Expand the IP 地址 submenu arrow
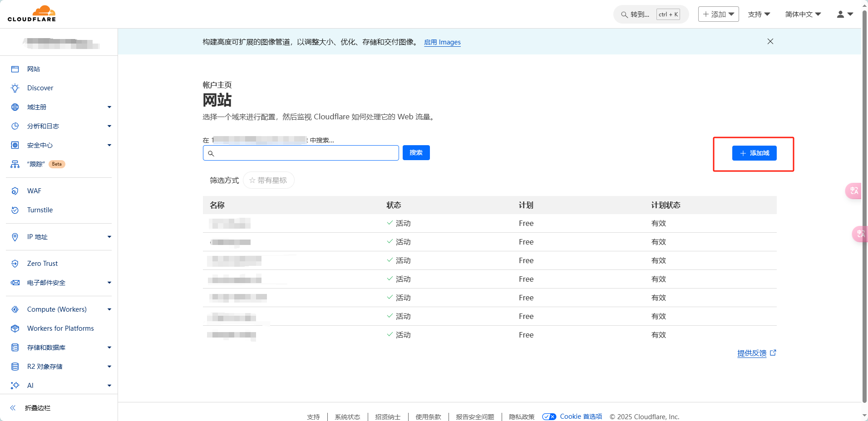 109,237
